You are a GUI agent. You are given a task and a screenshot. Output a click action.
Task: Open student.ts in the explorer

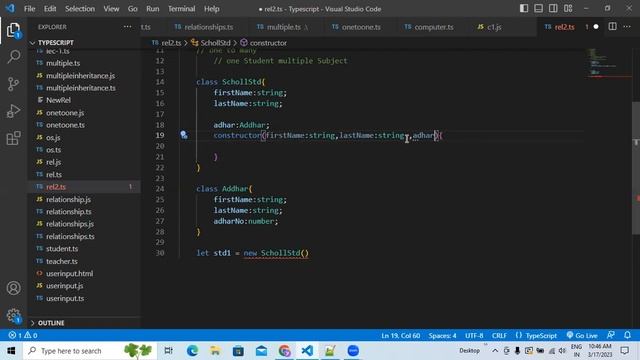pos(62,249)
